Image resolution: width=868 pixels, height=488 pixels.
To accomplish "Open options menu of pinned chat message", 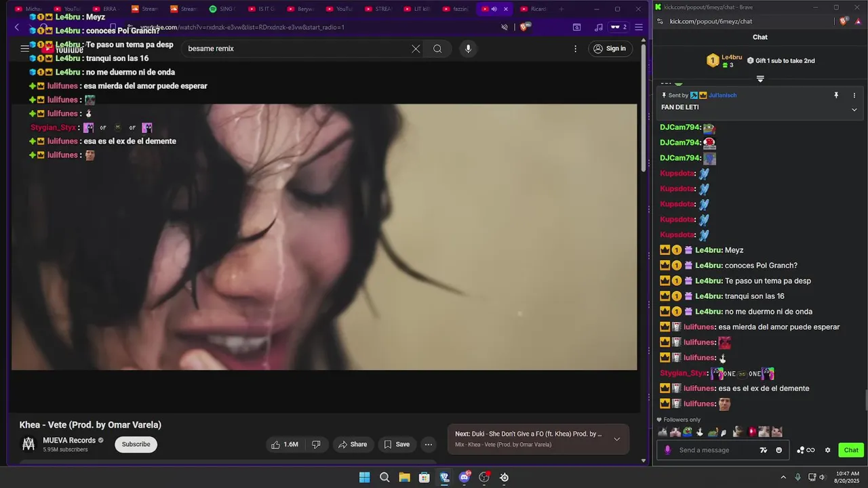I will [x=854, y=96].
